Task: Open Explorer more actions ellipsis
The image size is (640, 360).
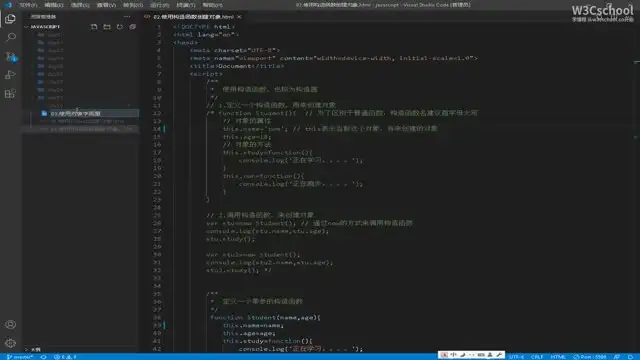Action: coord(127,17)
